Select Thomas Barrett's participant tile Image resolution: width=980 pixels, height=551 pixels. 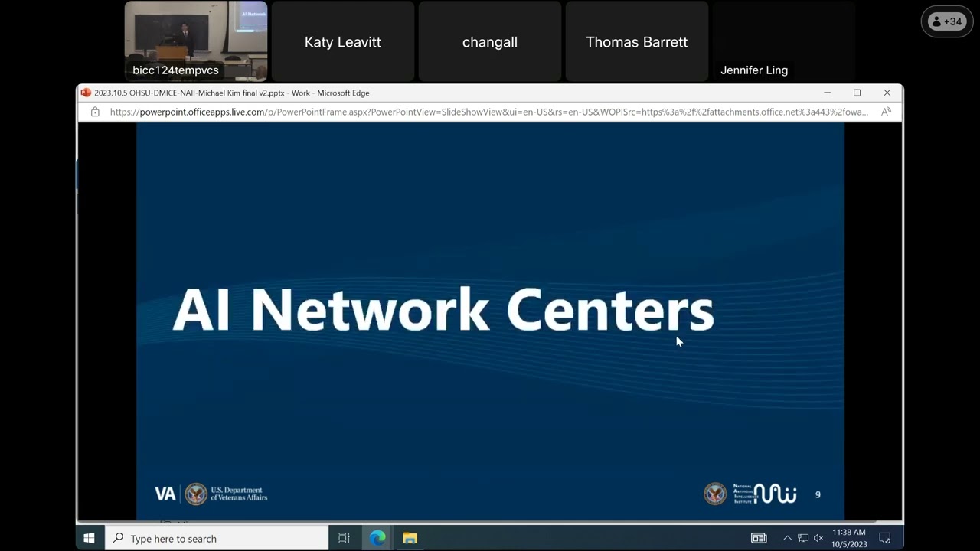636,42
